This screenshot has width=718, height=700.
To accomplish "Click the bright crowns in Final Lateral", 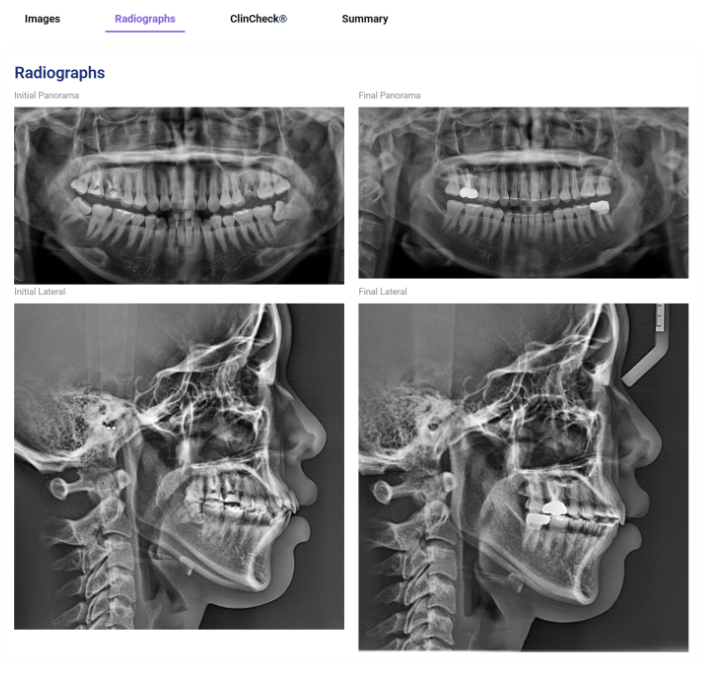I will (546, 513).
